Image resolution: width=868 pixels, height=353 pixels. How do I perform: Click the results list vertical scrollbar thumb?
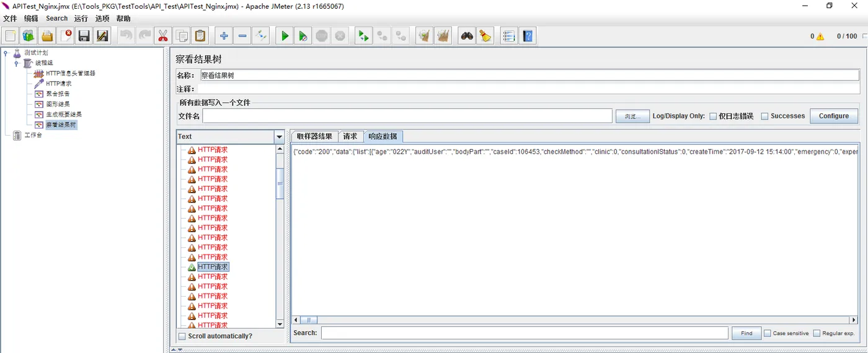point(280,183)
